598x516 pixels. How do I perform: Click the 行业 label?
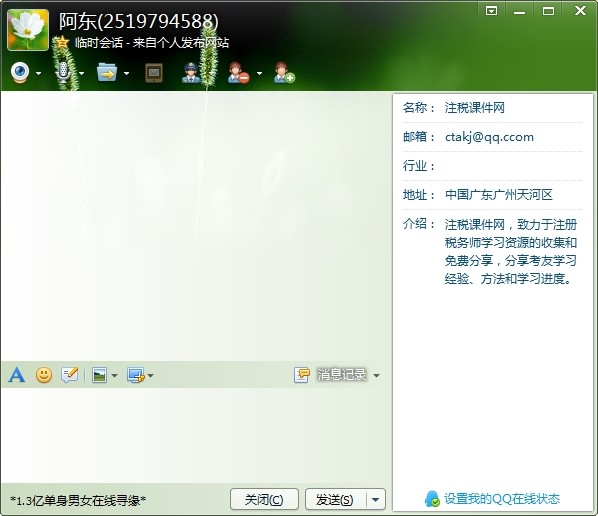coord(419,166)
